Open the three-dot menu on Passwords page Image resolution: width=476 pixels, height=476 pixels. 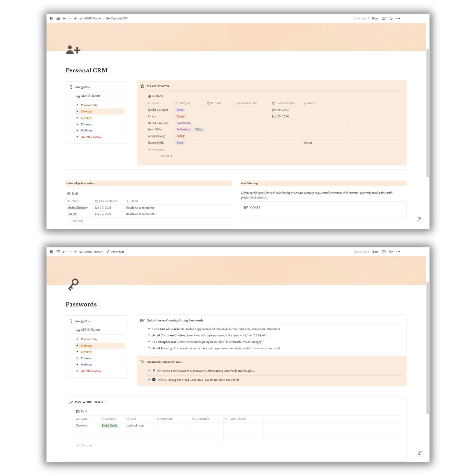pyautogui.click(x=398, y=252)
